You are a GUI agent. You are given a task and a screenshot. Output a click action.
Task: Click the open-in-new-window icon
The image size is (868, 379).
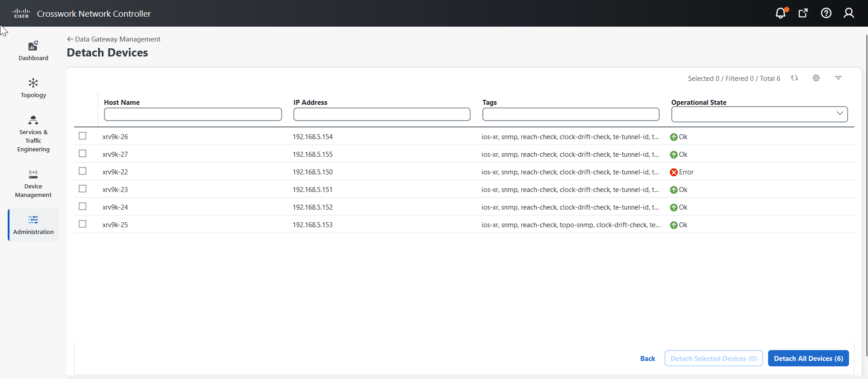pyautogui.click(x=803, y=13)
